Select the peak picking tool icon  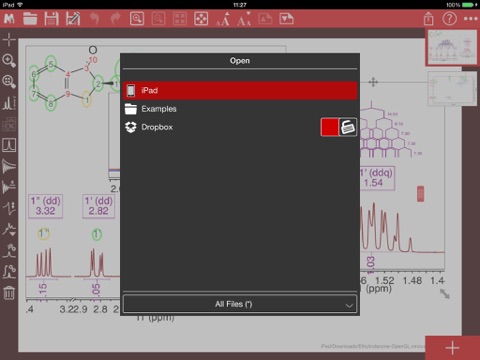coord(9,103)
